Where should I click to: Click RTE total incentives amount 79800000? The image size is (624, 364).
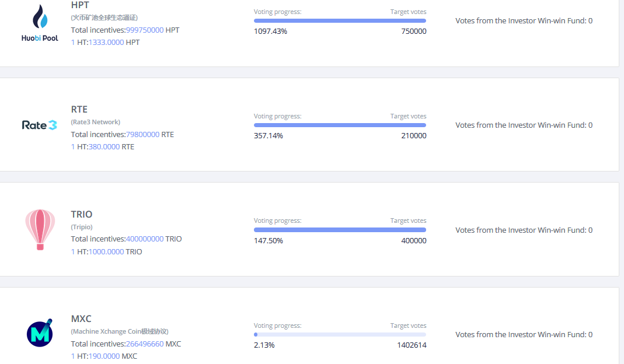(143, 135)
